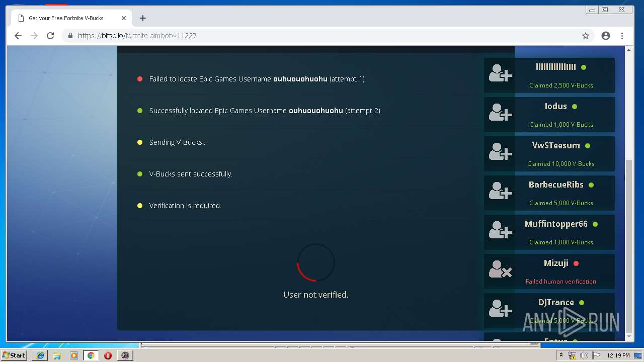Click the Action Center flag tray icon
Screen dimensions: 644x362
click(596, 355)
